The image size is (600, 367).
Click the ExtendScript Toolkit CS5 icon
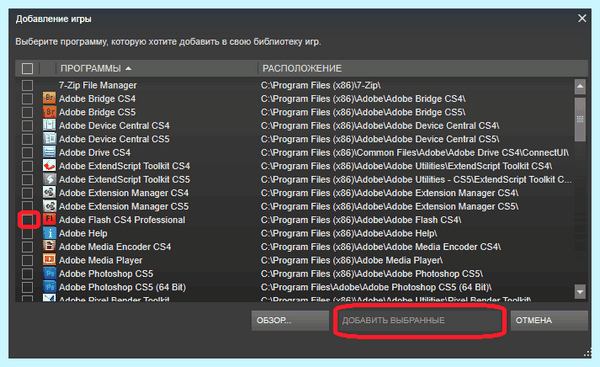click(x=49, y=179)
